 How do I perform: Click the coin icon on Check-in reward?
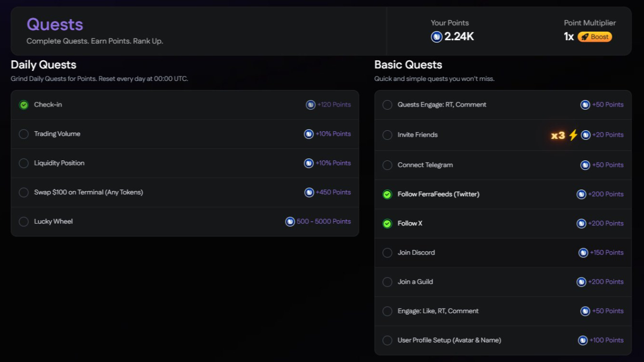tap(310, 105)
